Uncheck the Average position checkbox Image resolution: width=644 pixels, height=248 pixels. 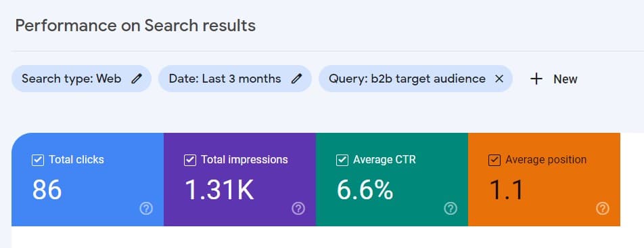(x=495, y=160)
